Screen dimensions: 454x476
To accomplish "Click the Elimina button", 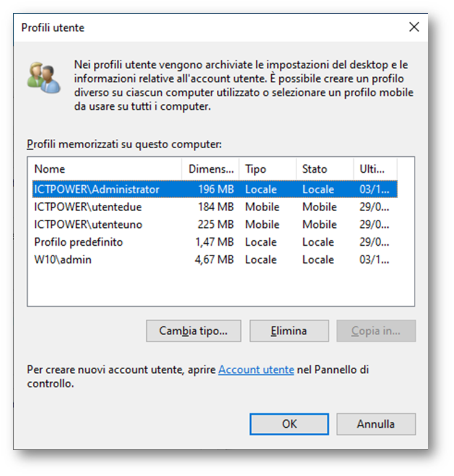I will click(x=288, y=331).
